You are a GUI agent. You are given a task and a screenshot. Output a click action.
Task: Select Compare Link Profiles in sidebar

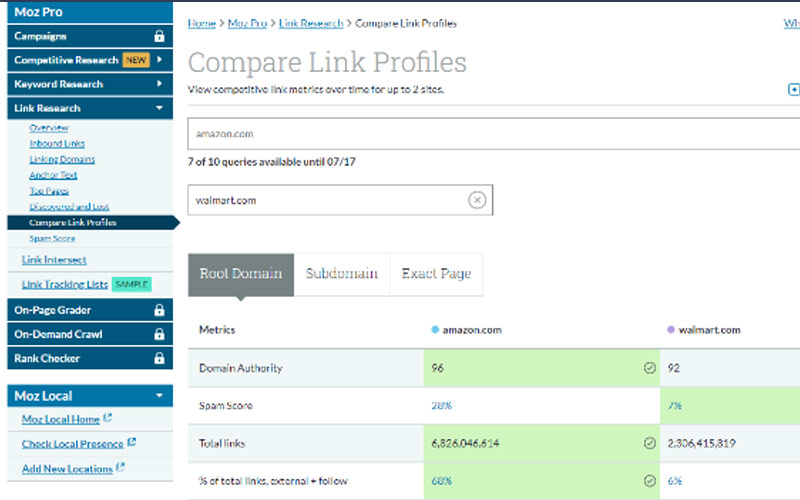93,222
